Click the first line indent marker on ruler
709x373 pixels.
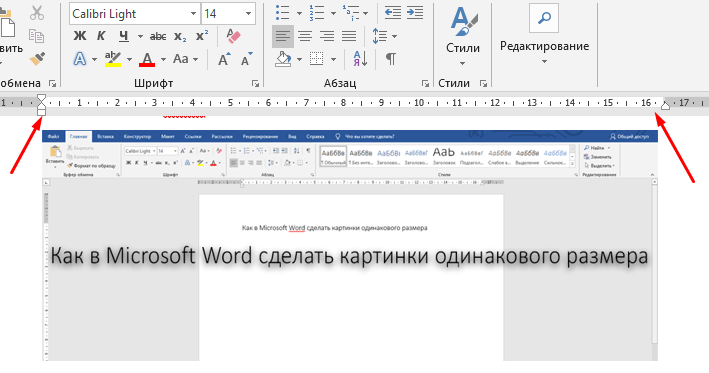pyautogui.click(x=41, y=98)
